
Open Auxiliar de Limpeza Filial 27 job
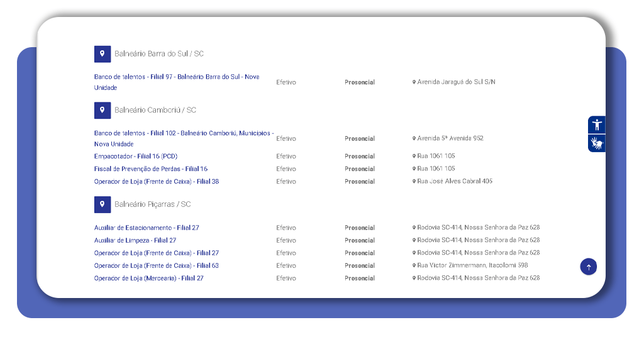pyautogui.click(x=135, y=240)
